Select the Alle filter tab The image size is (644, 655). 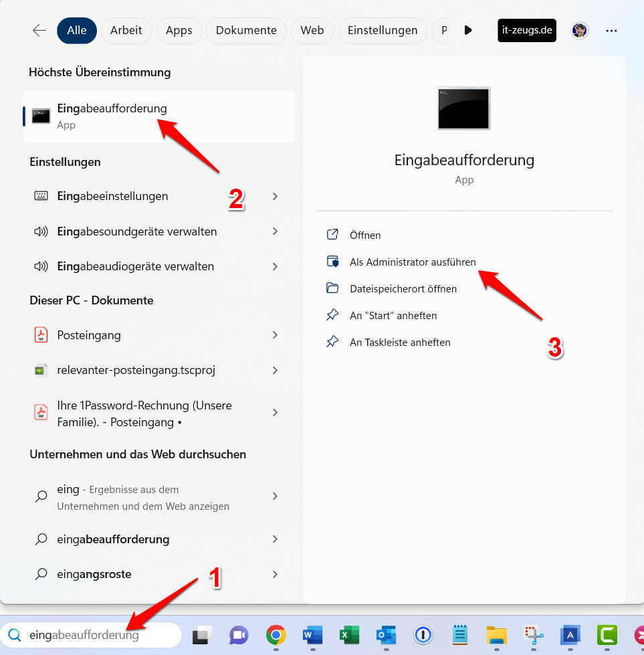[77, 31]
